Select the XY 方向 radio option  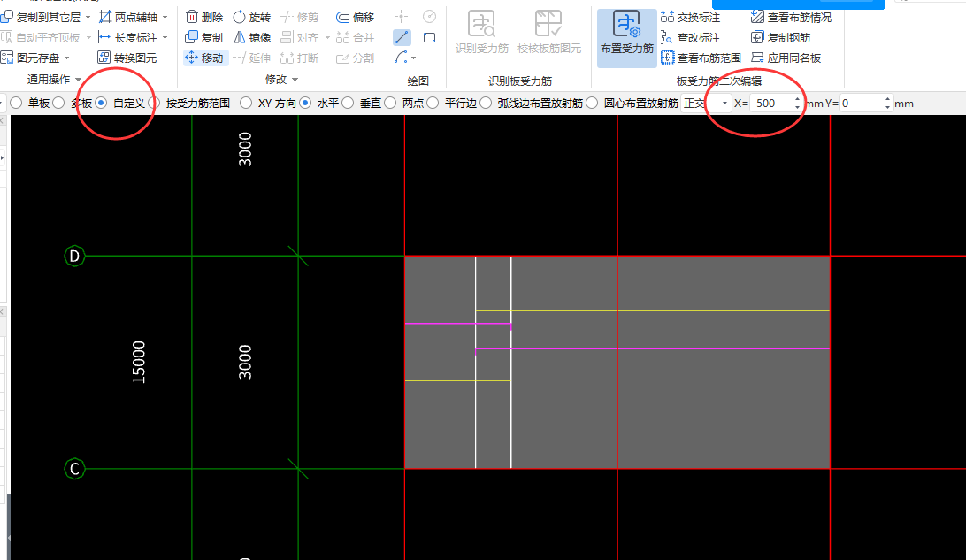pyautogui.click(x=247, y=103)
